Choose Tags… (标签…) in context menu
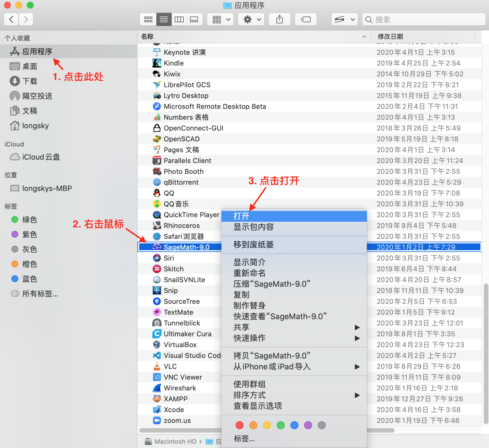Viewport: 489px width, 448px height. point(294,438)
